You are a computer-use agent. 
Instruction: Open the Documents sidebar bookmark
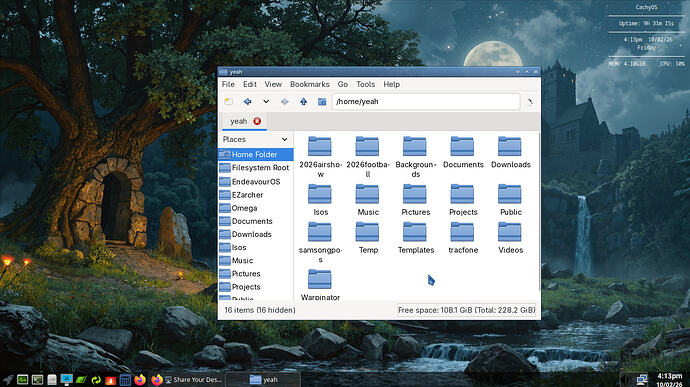[256, 221]
